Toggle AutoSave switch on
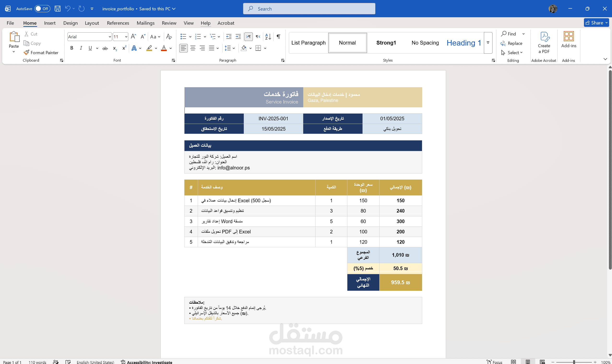 click(42, 9)
